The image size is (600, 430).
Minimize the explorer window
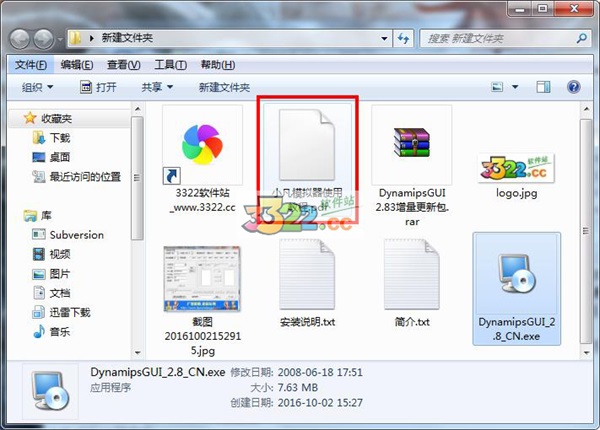coord(520,9)
